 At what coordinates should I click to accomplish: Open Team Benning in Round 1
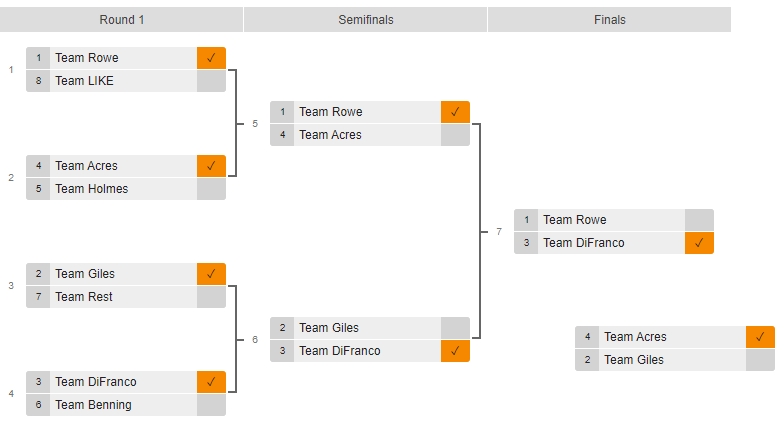coord(93,405)
